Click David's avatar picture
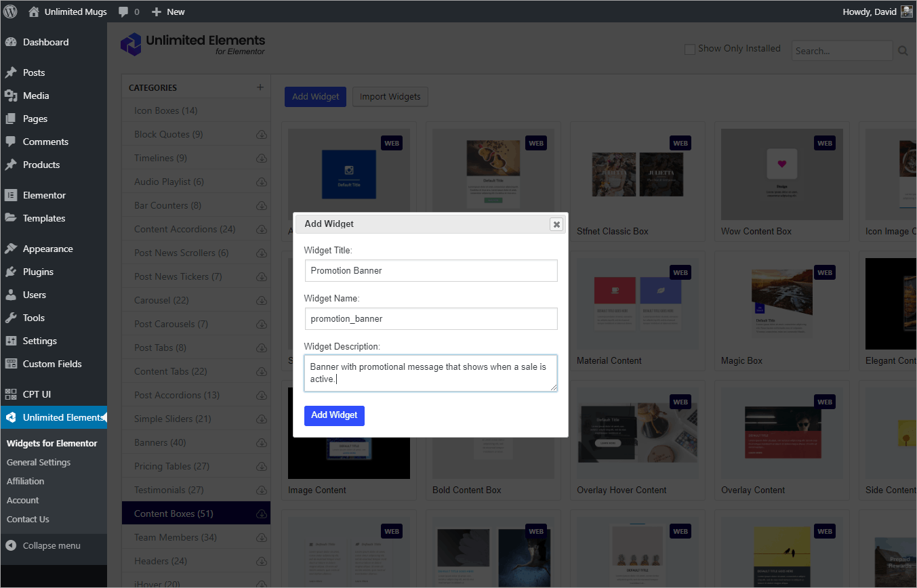 [x=906, y=12]
